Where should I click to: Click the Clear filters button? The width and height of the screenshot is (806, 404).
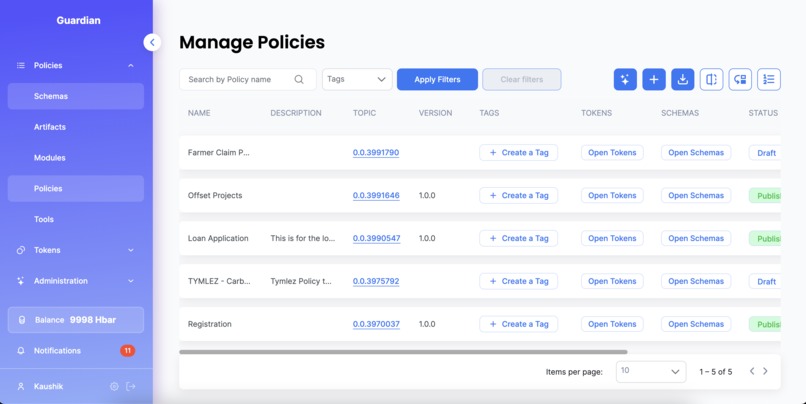(522, 80)
